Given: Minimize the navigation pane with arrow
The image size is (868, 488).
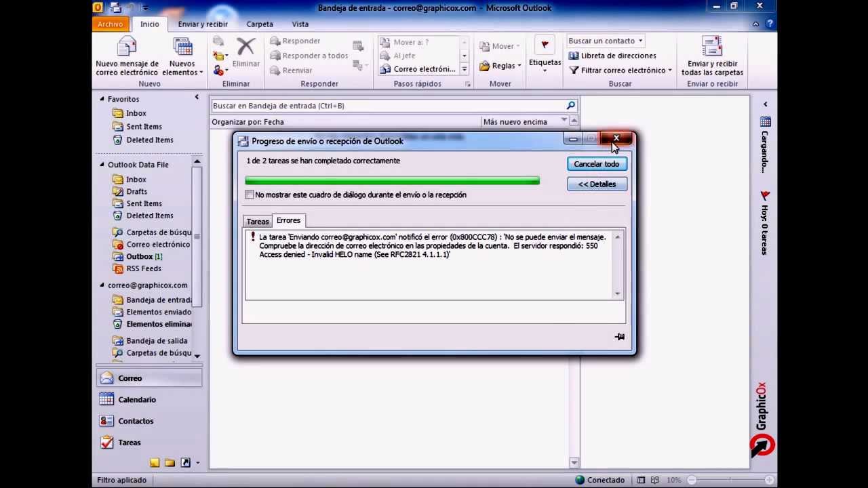Looking at the screenshot, I should click(197, 98).
